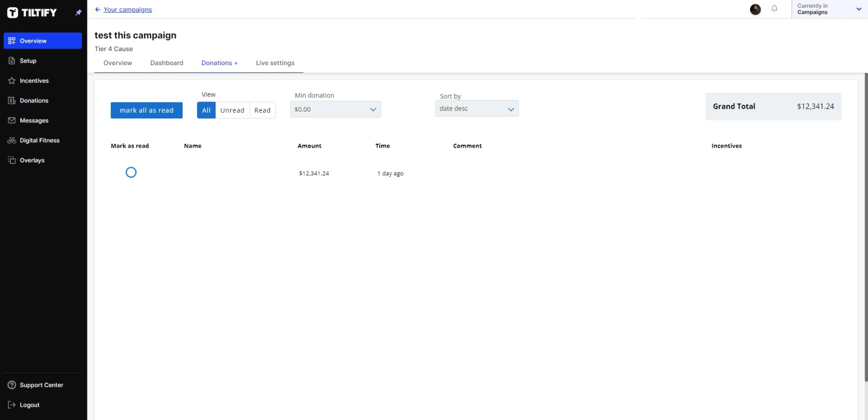The image size is (868, 420).
Task: Click the page vertical scrollbar
Action: 866,227
